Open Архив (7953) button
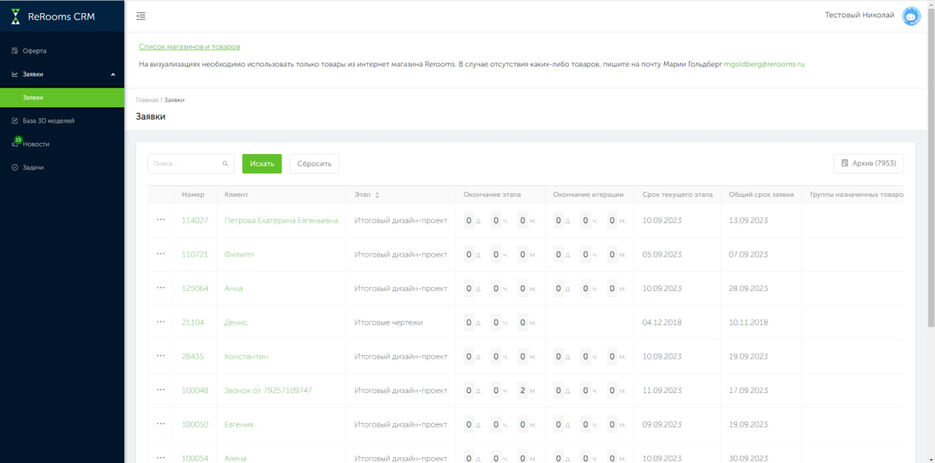The width and height of the screenshot is (935, 463). click(x=868, y=163)
